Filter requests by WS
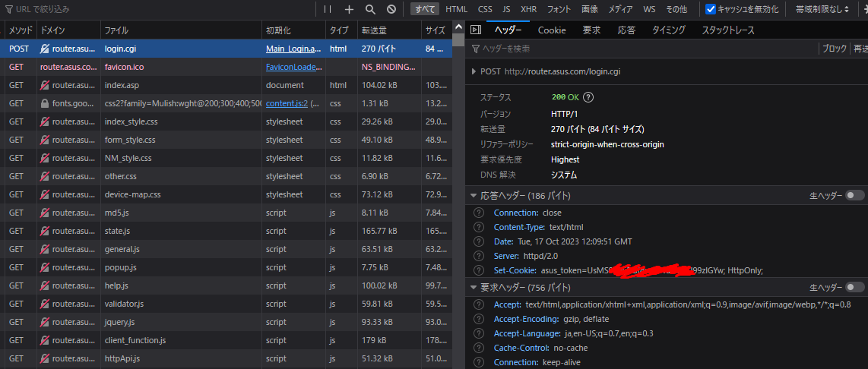868x369 pixels. click(x=649, y=9)
